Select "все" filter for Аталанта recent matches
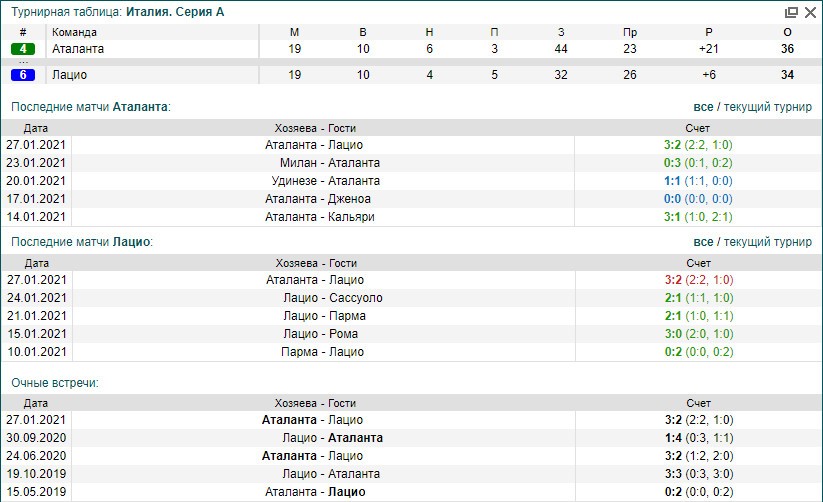 703,106
